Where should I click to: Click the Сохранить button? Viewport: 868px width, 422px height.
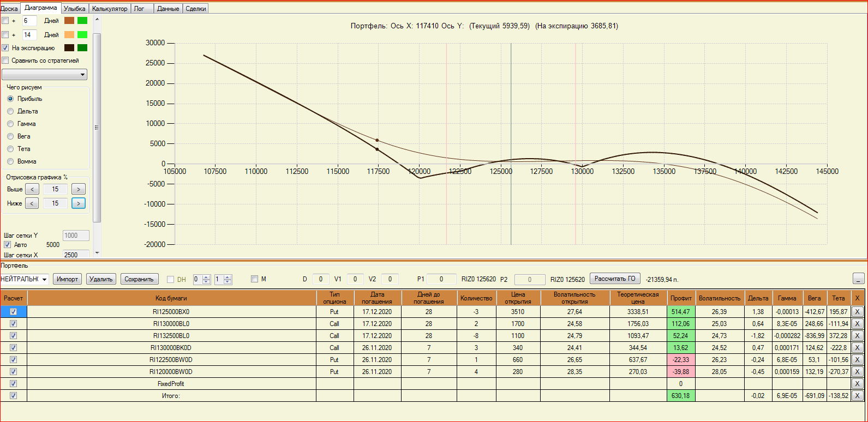[x=139, y=279]
